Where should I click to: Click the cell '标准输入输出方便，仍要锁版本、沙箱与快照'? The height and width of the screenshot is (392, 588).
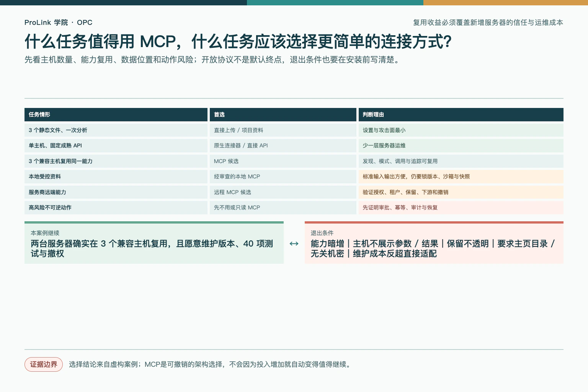click(x=461, y=176)
